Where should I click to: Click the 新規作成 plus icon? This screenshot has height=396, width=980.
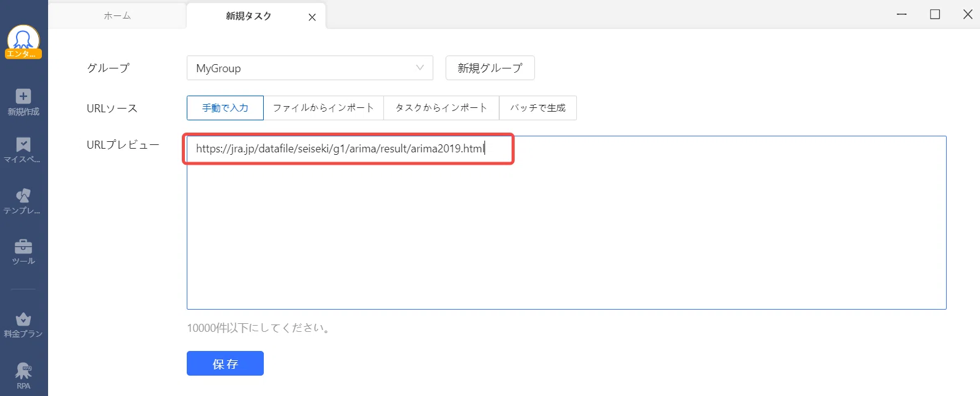pos(23,96)
